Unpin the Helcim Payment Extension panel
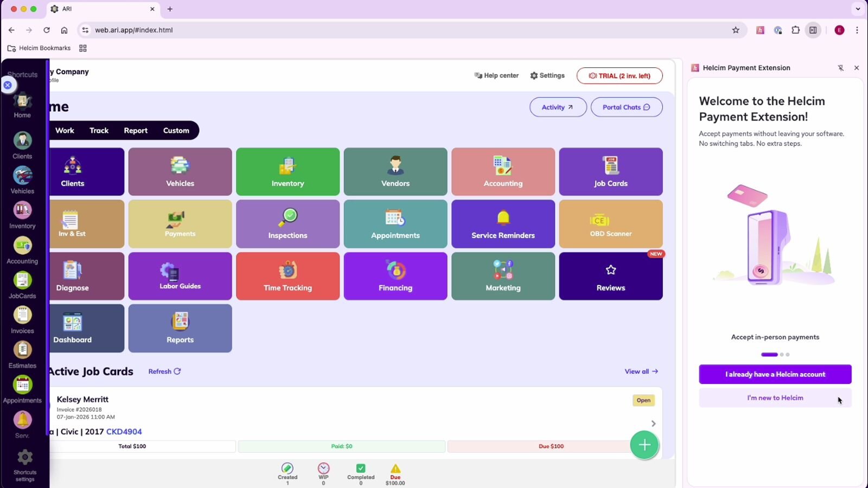Viewport: 868px width, 488px height. (840, 68)
